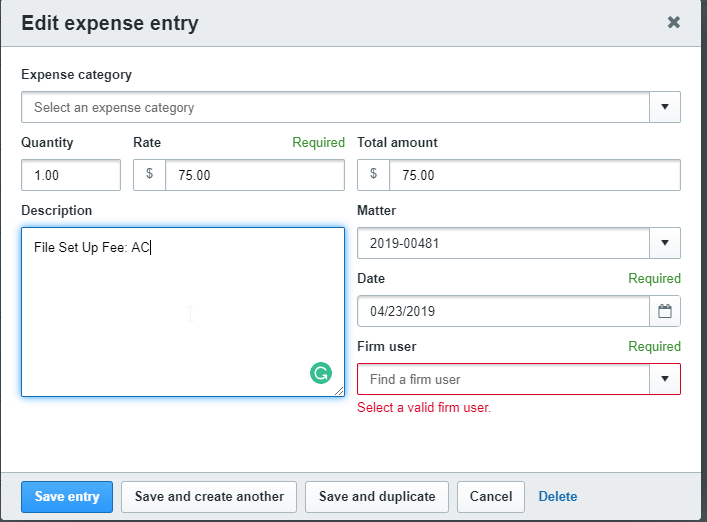707x522 pixels.
Task: Click the 'Select a valid firm user.' error text
Action: (424, 408)
